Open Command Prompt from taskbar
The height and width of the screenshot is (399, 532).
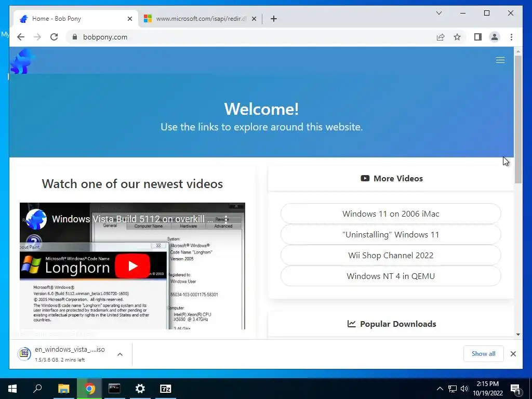tap(114, 389)
